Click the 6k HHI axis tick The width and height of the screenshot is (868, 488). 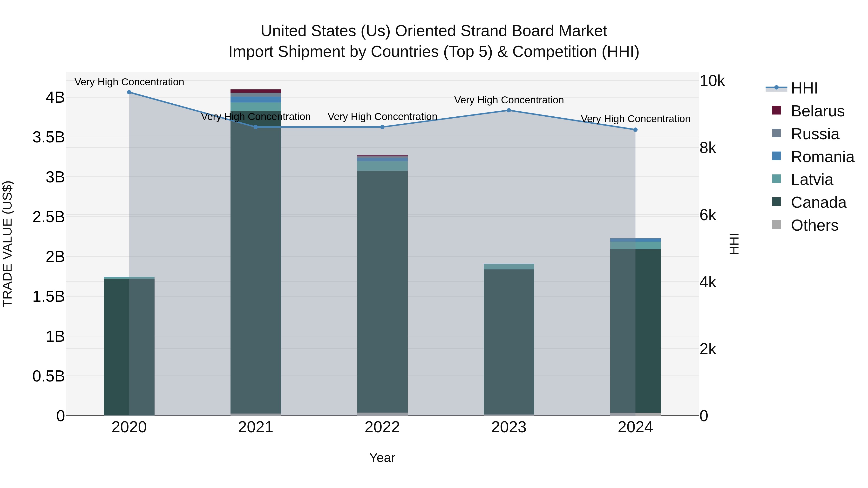point(708,215)
